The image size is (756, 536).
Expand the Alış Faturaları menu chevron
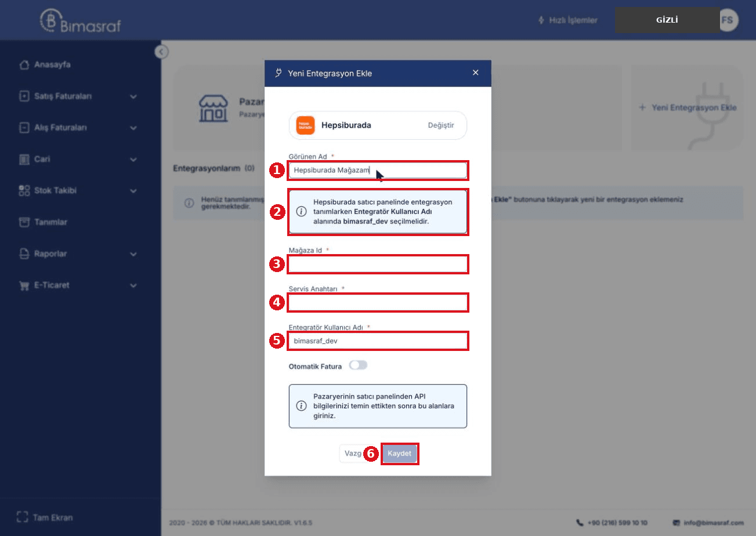click(x=133, y=128)
